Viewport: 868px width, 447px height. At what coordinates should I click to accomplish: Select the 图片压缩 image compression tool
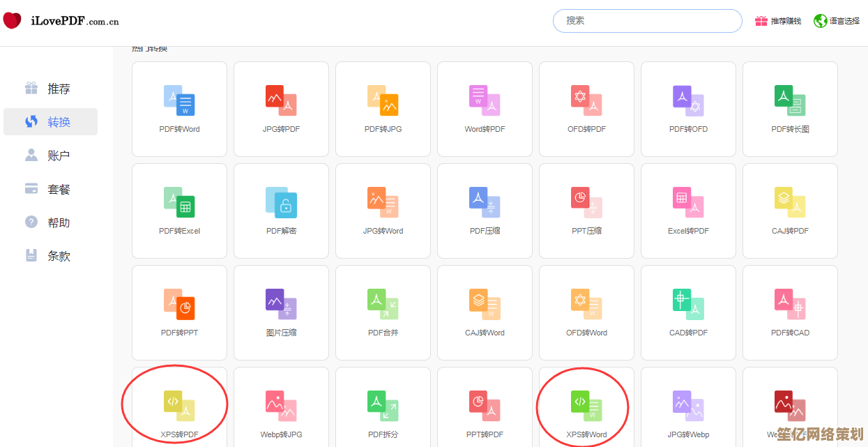coord(281,312)
